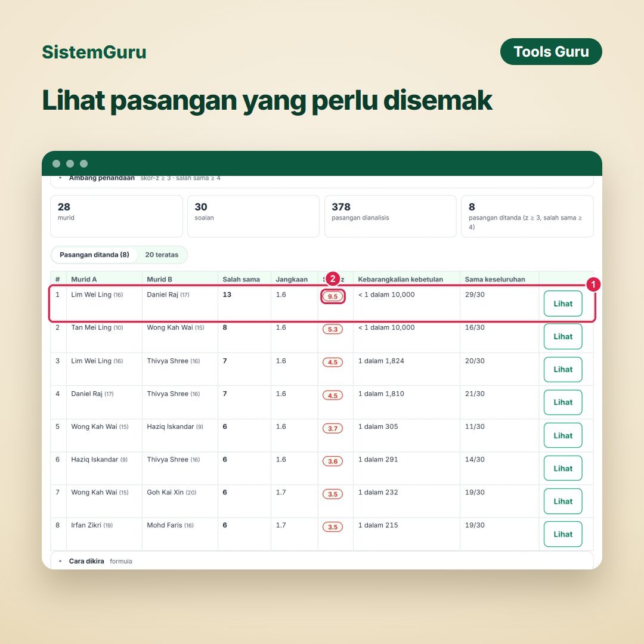Click the 16/30 overall match value
644x644 pixels.
click(x=475, y=327)
